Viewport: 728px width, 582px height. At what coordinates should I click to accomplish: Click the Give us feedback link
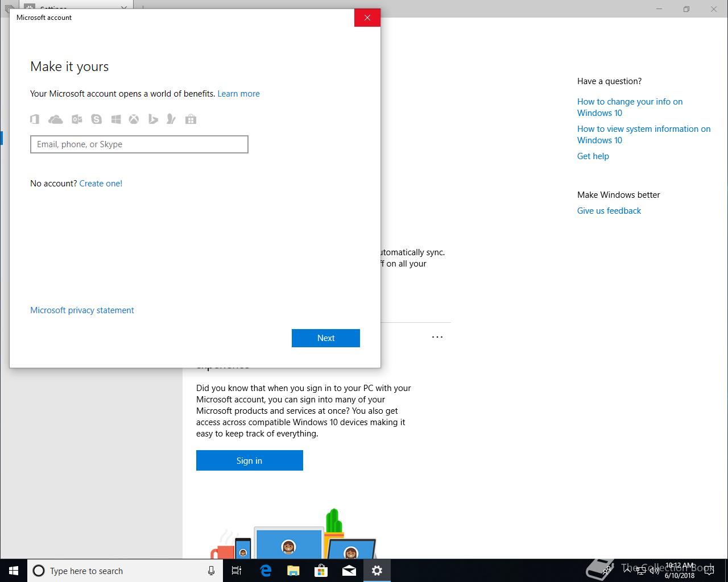609,211
